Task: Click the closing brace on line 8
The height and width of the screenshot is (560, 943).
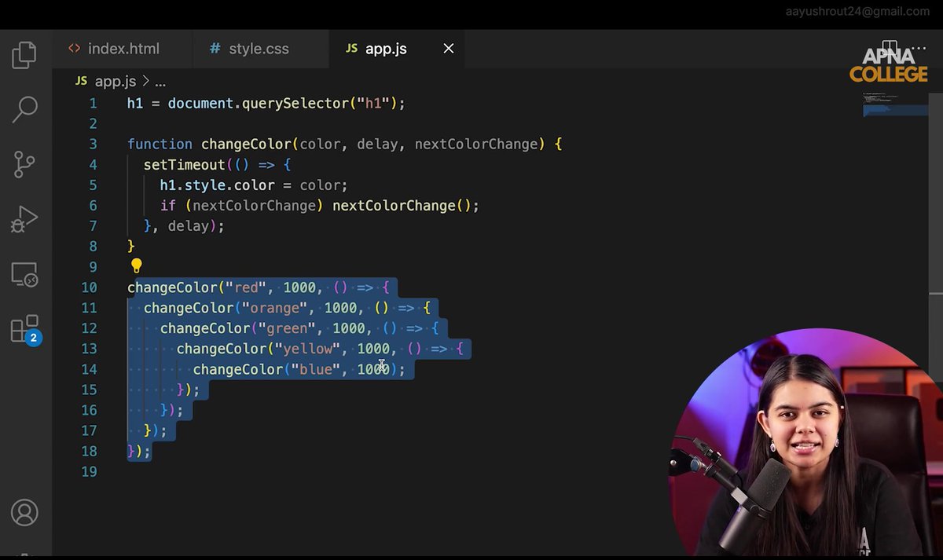Action: [x=131, y=246]
